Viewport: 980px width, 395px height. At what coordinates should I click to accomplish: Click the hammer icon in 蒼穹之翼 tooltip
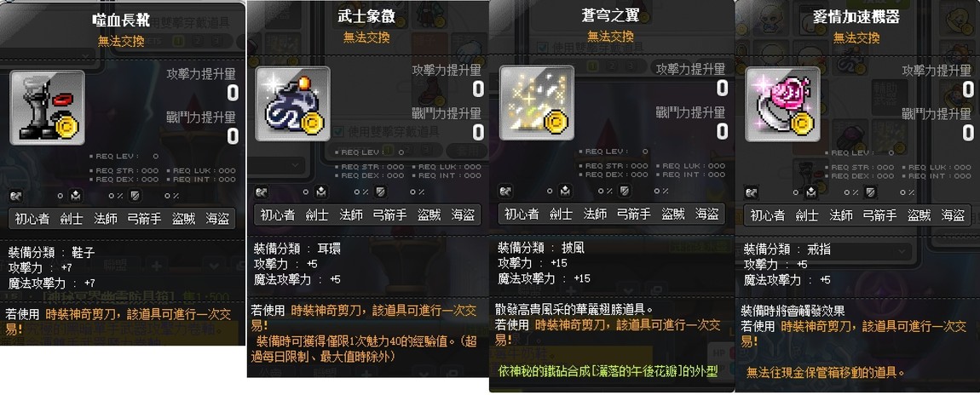[505, 192]
